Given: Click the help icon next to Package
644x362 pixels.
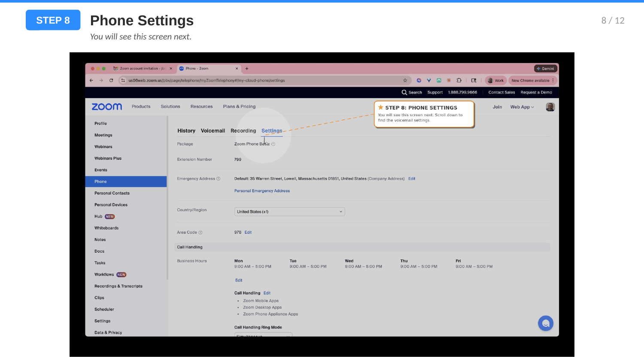Looking at the screenshot, I should tap(273, 144).
